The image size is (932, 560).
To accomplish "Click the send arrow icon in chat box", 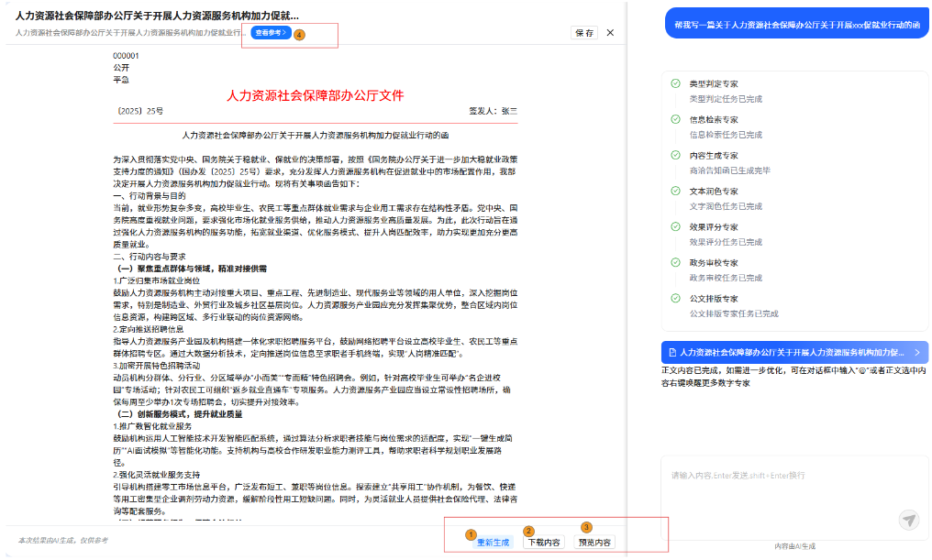I will (908, 520).
